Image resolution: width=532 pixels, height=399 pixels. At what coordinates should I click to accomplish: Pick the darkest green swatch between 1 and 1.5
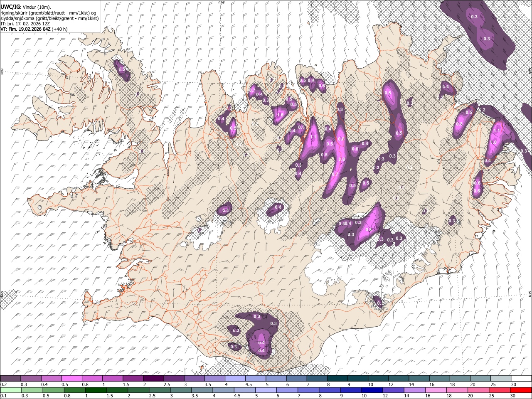point(96,390)
